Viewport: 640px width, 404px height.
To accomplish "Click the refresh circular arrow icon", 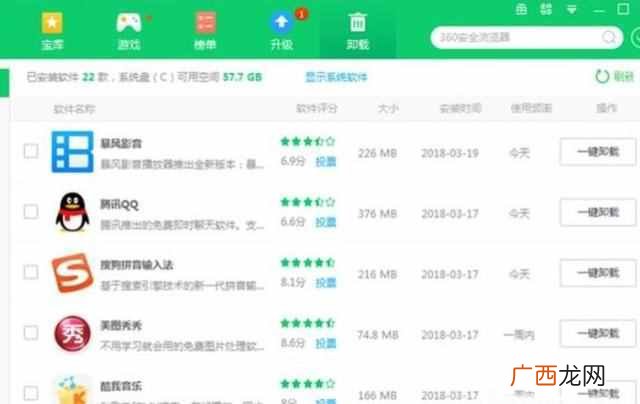I will coord(602,76).
